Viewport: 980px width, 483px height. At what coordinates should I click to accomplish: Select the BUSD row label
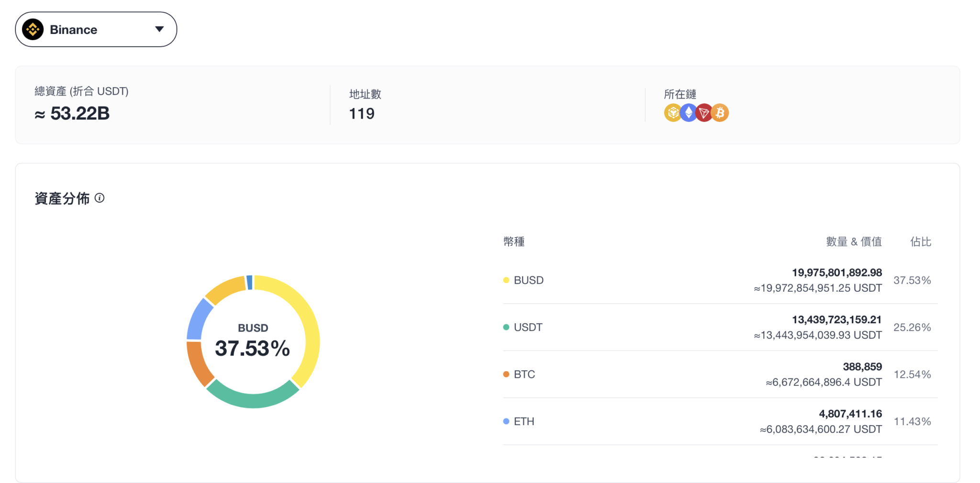pyautogui.click(x=528, y=280)
